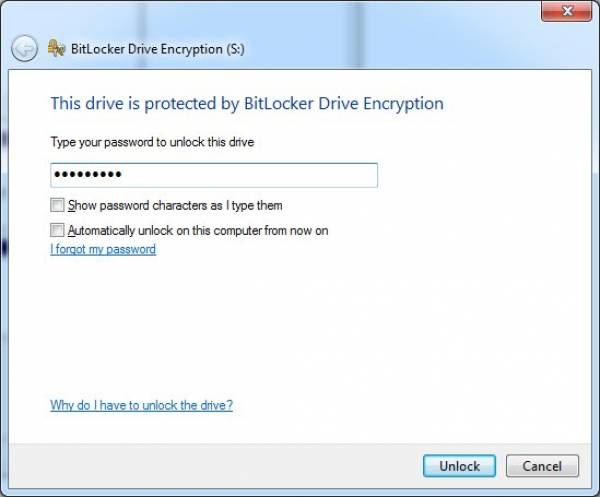Click the 'BitLocker Drive Encryption (S:)' title text

(158, 49)
